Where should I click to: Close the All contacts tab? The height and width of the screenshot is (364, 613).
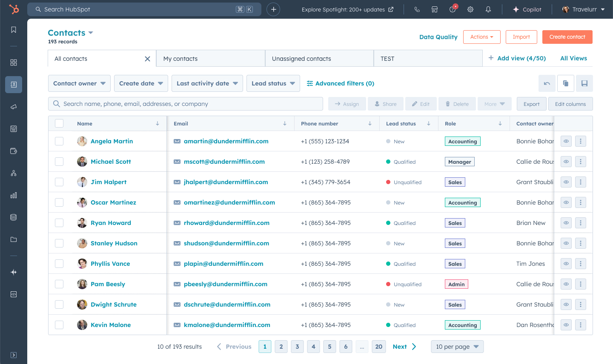coord(147,59)
